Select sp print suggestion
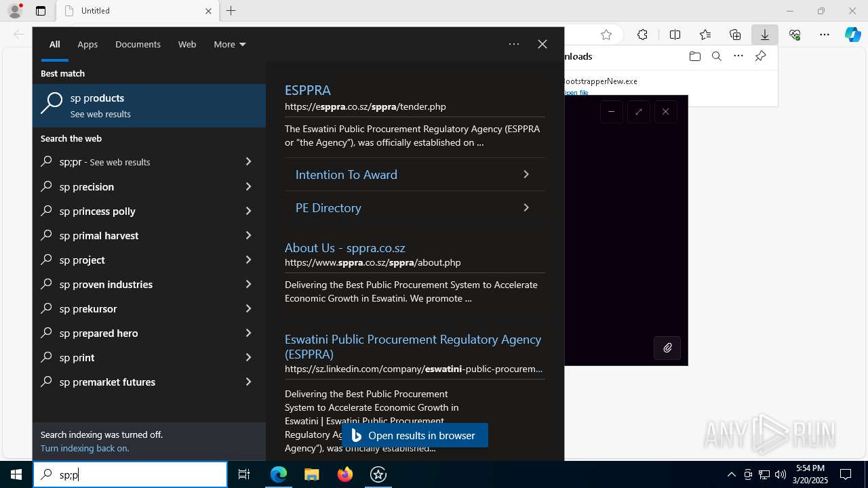 click(x=149, y=357)
